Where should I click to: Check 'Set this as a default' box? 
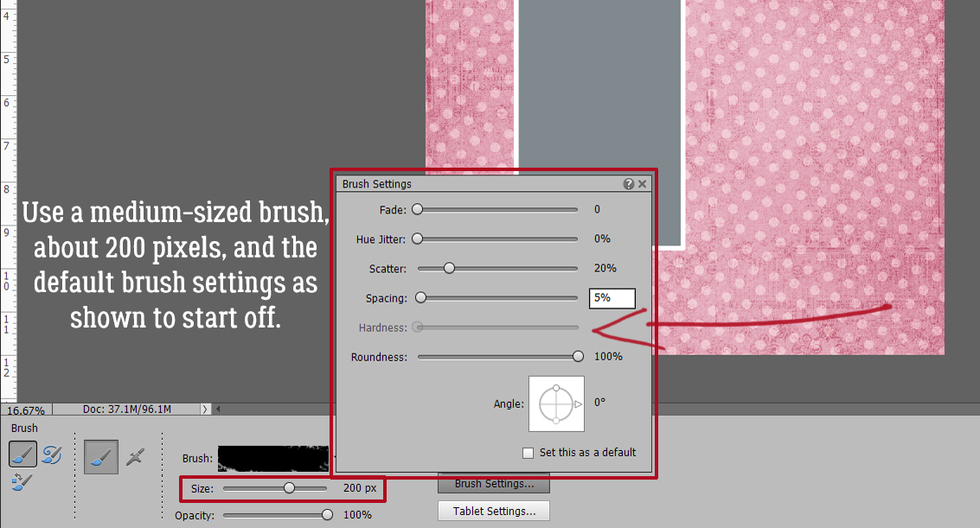coord(528,453)
